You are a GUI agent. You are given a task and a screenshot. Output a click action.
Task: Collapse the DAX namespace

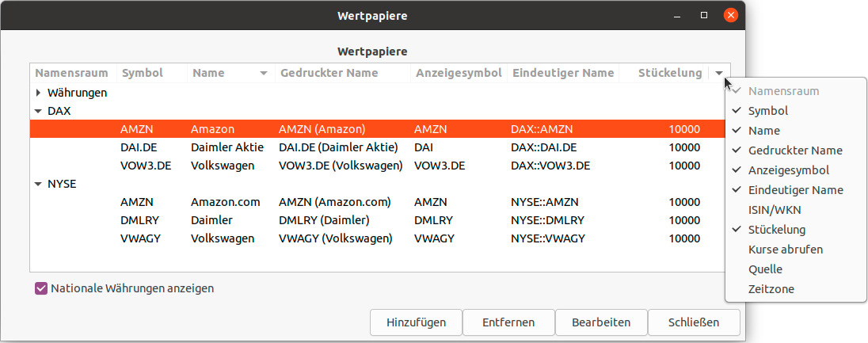point(38,111)
